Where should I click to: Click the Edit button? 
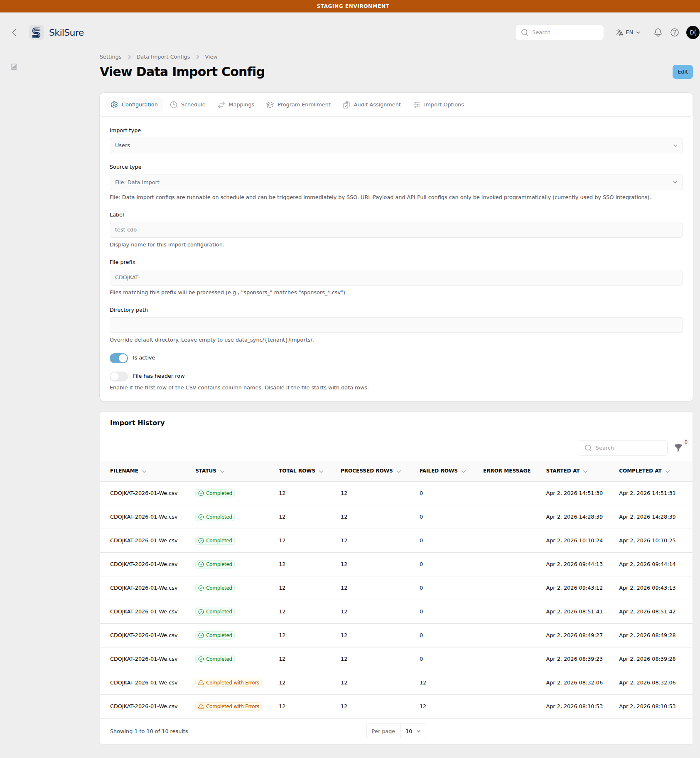click(683, 72)
